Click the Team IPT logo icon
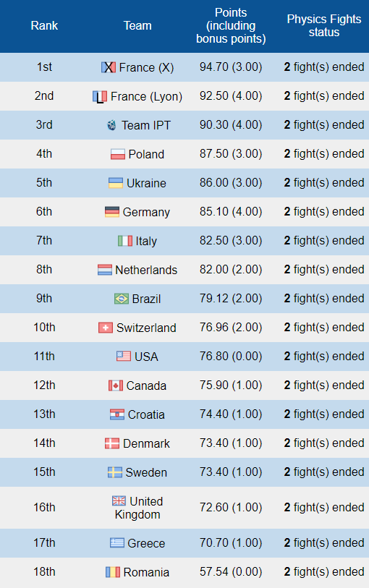 pyautogui.click(x=111, y=125)
